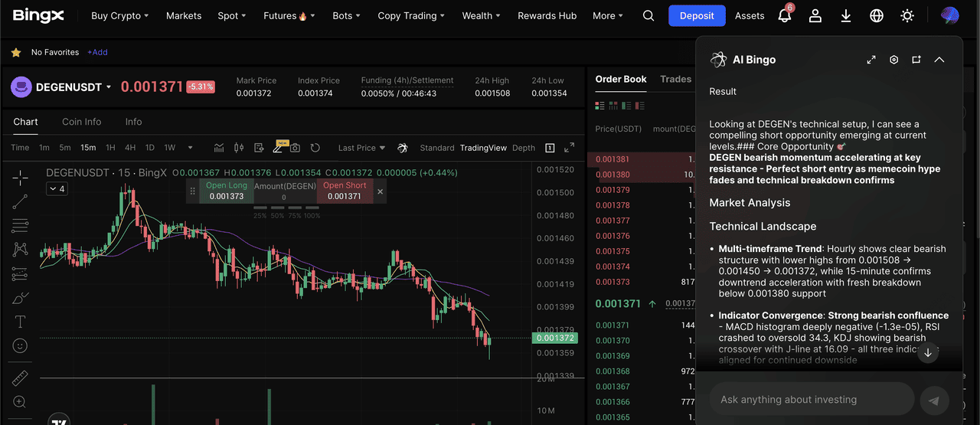The width and height of the screenshot is (980, 425).
Task: Switch to the Coin Info tab
Action: [x=81, y=122]
